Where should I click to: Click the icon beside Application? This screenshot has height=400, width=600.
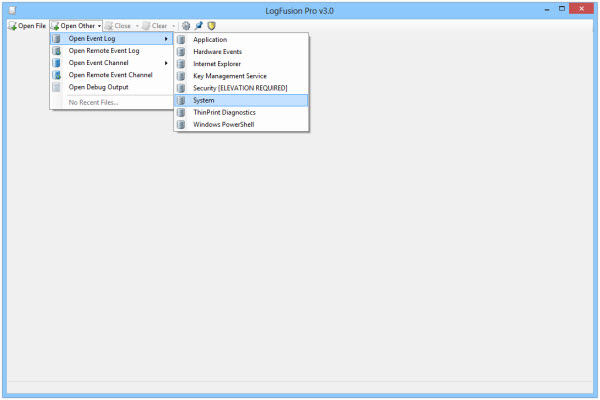tap(181, 39)
